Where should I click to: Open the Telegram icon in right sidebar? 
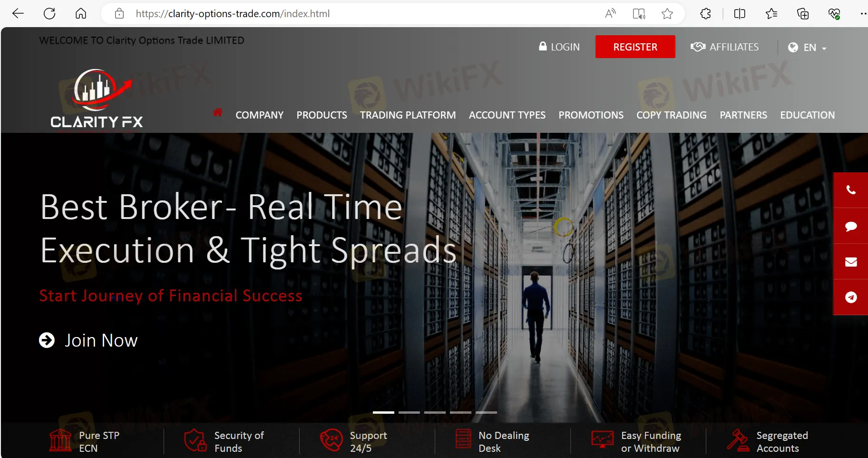(x=851, y=297)
